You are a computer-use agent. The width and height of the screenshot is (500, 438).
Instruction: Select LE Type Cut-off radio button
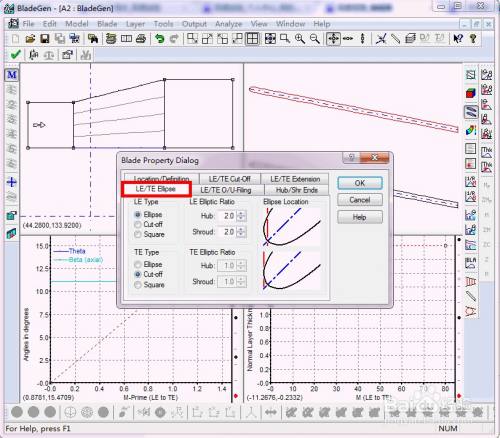click(137, 224)
